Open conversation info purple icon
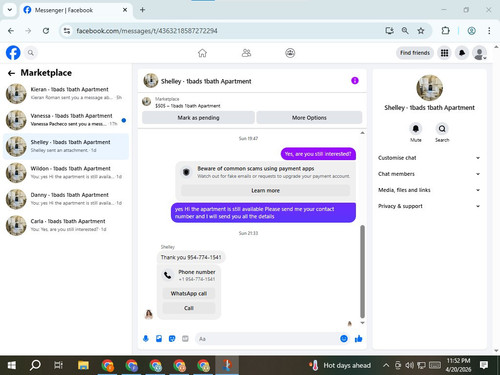The height and width of the screenshot is (375, 500). tap(355, 81)
